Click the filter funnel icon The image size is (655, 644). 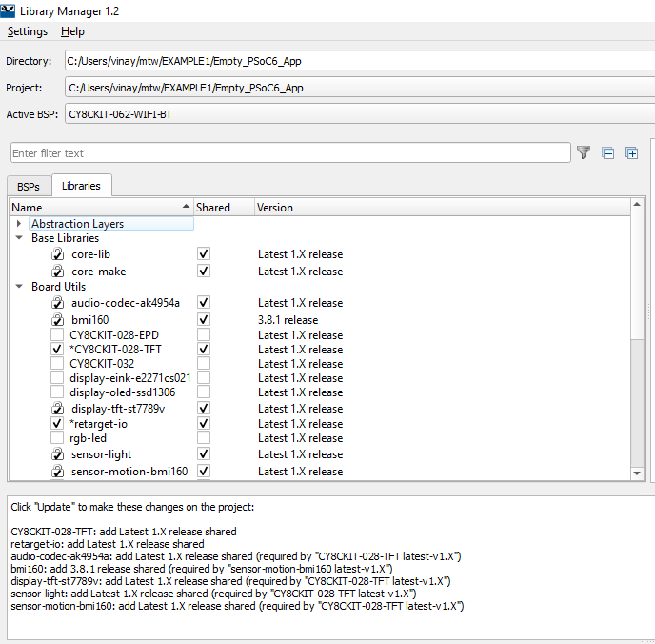coord(584,152)
